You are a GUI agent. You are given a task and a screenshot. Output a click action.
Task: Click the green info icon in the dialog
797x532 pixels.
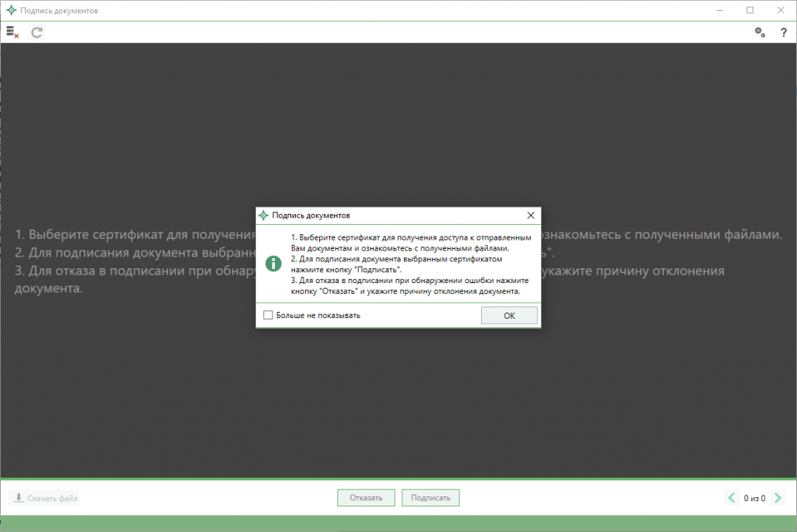(273, 263)
